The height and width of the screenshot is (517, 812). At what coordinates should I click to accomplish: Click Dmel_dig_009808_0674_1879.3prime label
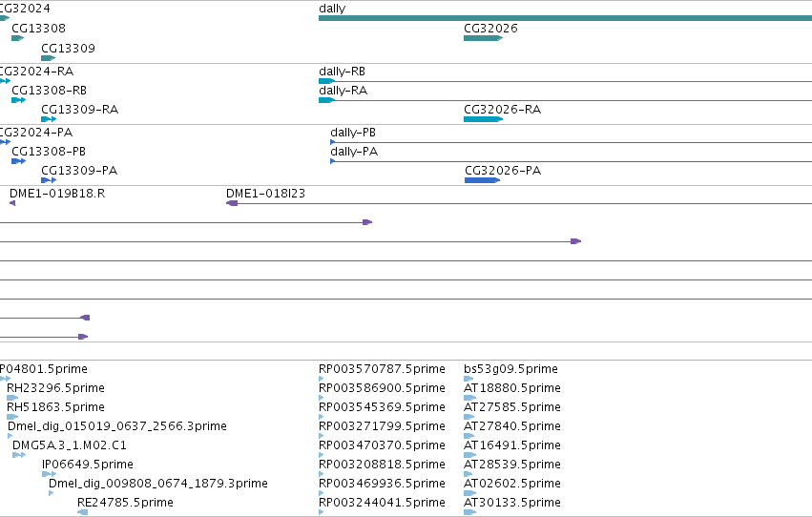coord(158,484)
